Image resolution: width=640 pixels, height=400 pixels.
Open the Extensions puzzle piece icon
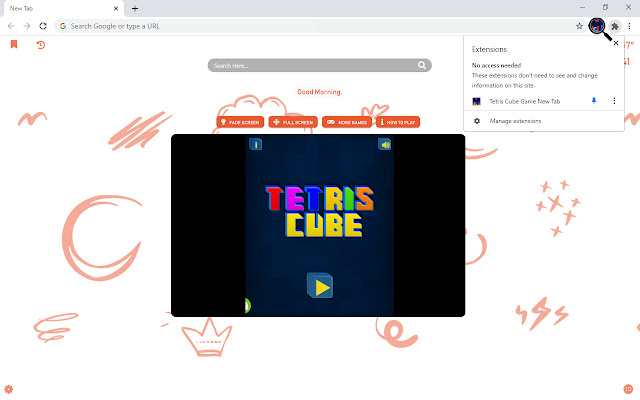(615, 26)
